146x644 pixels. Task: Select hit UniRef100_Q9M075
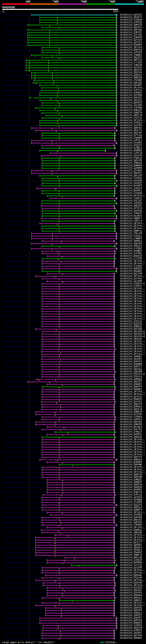tap(131, 25)
